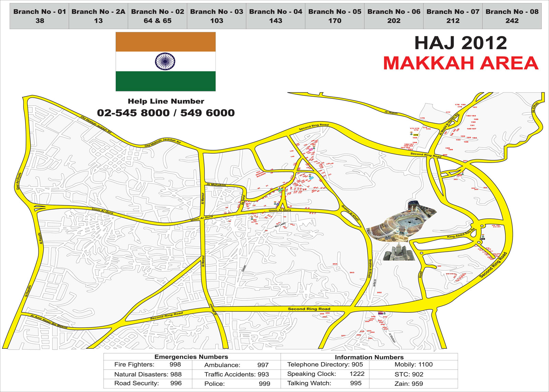This screenshot has width=549, height=392.
Task: Select the Branch No - 01 header cell
Action: (39, 16)
